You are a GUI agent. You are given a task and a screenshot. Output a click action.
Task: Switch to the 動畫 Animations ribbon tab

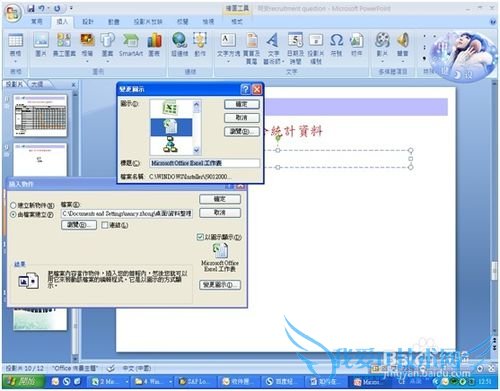point(114,22)
